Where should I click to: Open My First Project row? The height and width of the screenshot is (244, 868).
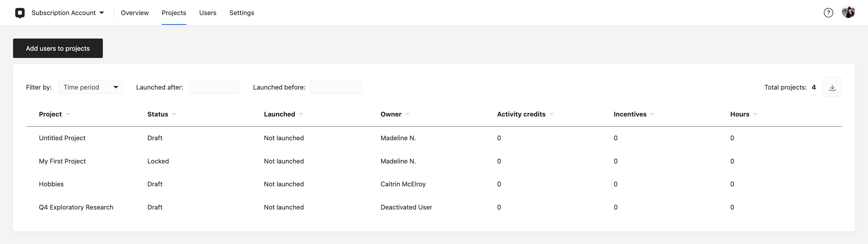click(x=434, y=161)
